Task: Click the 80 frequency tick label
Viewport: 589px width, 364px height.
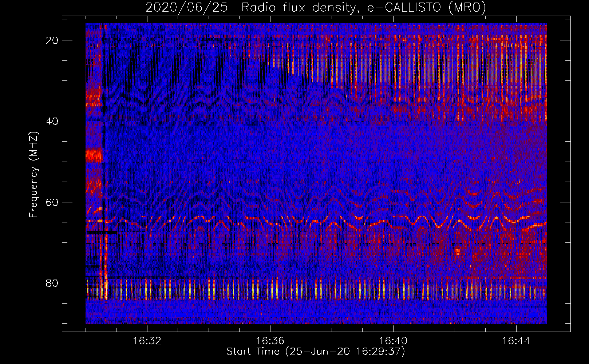Action: 52,283
